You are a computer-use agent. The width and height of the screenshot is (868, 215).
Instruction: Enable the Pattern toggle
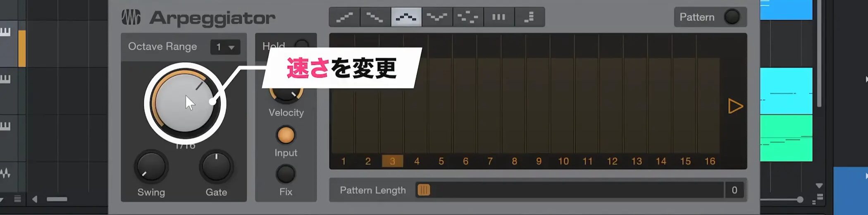point(732,17)
